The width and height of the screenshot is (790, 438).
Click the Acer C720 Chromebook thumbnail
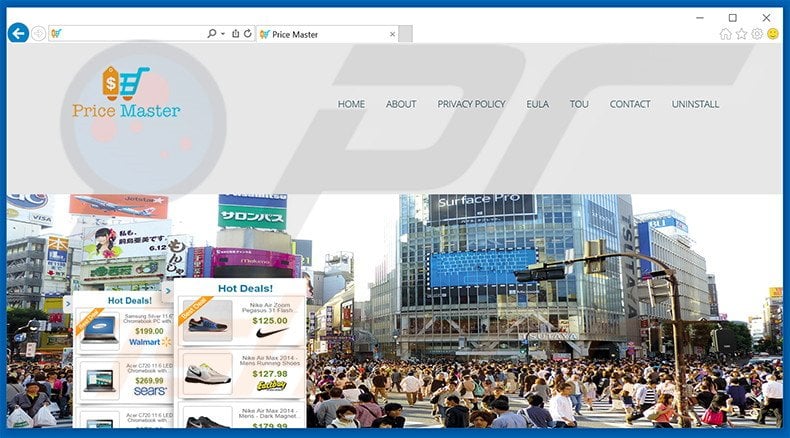click(100, 381)
